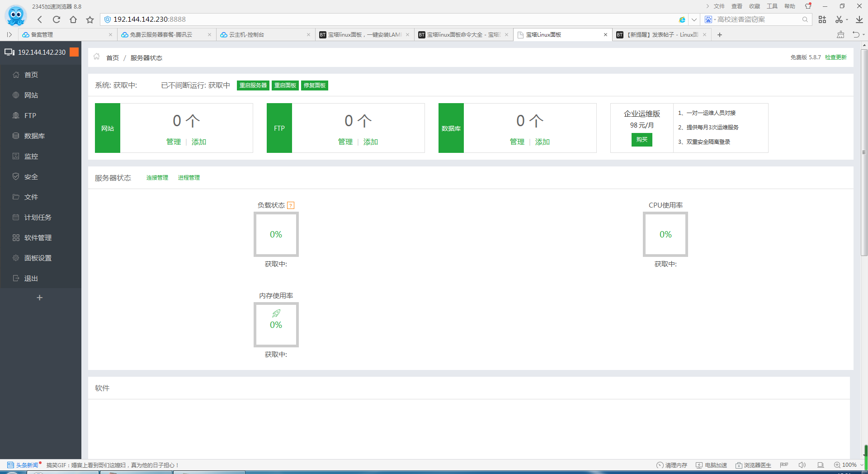The height and width of the screenshot is (474, 868).
Task: Open the 收藏 menu
Action: coord(755,6)
